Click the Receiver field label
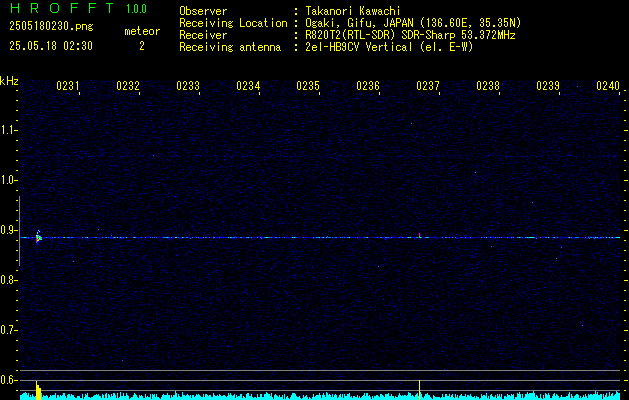629x400 pixels. [203, 35]
